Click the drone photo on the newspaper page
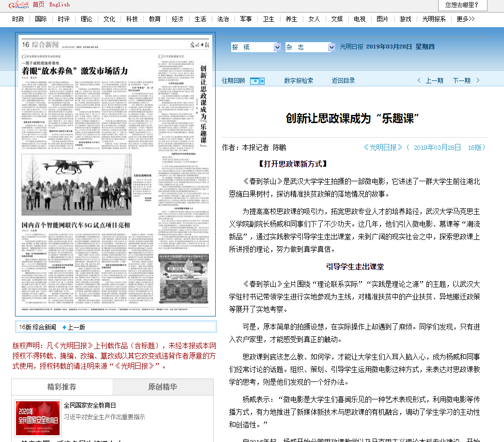Screen dimensions: 504x442 [77, 185]
